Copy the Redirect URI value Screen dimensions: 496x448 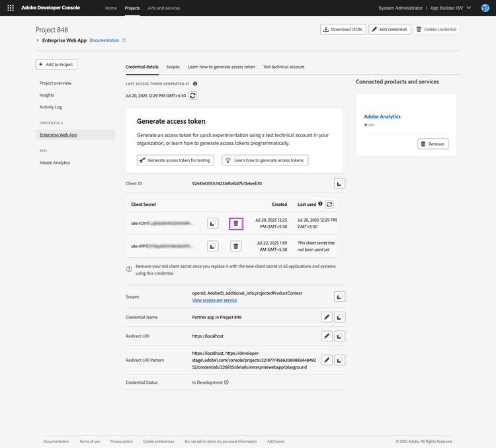click(x=339, y=336)
